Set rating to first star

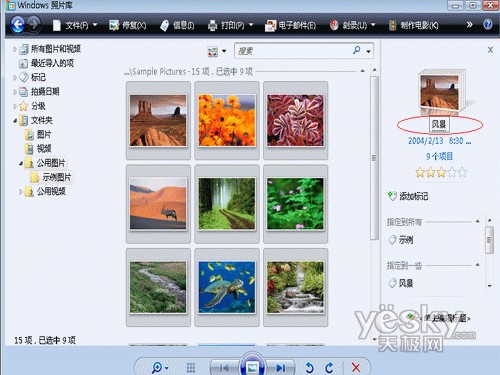click(x=420, y=172)
